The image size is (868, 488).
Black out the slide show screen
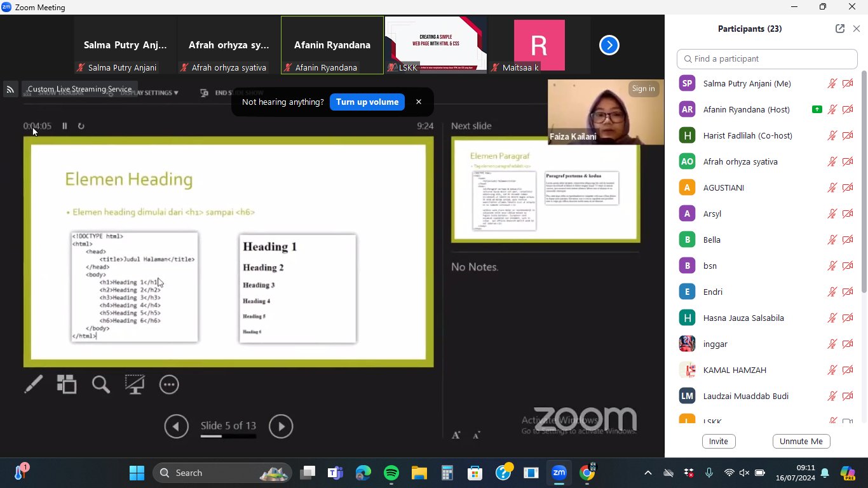[x=135, y=384]
